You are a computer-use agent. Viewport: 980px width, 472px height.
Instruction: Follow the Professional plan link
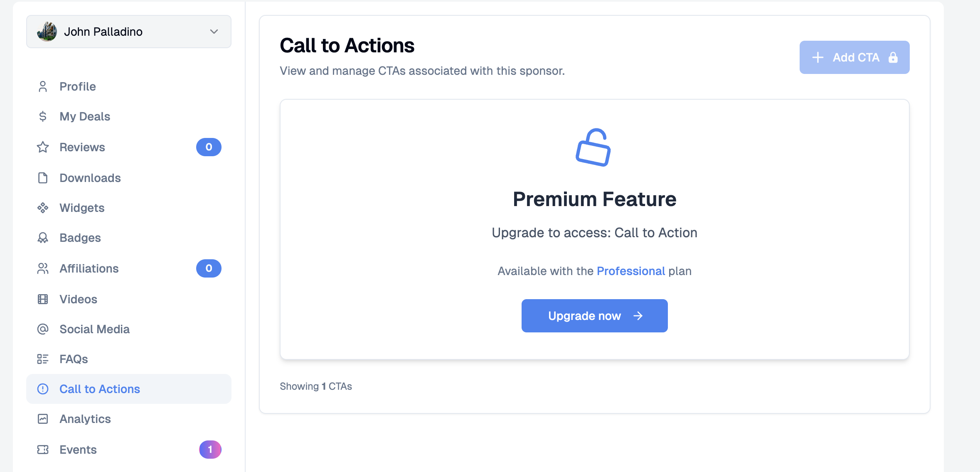tap(631, 271)
